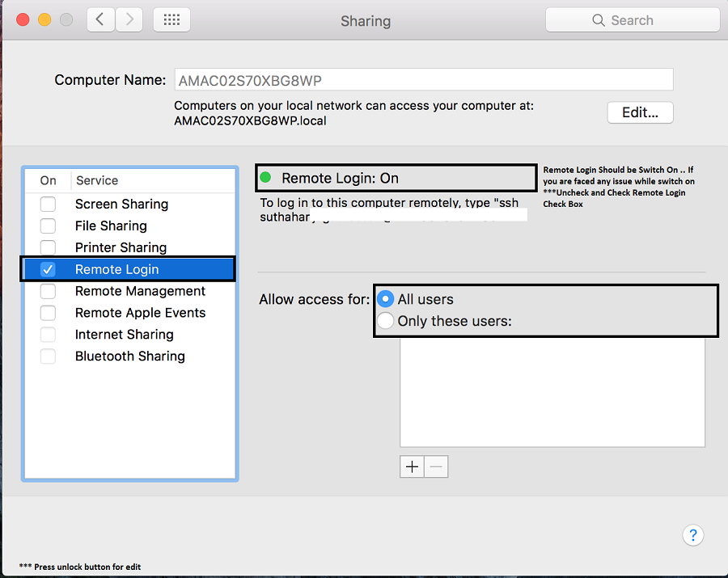Add a user with the plus button
The width and height of the screenshot is (728, 578).
coord(412,466)
